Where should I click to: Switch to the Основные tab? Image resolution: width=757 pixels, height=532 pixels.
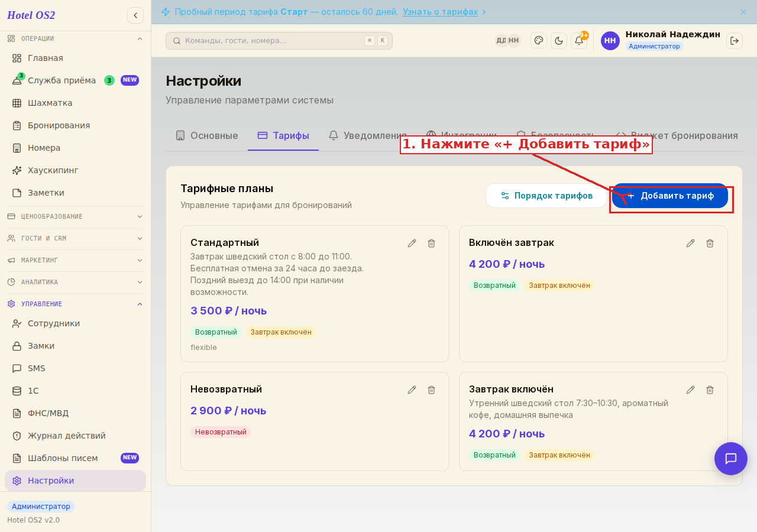coord(206,136)
